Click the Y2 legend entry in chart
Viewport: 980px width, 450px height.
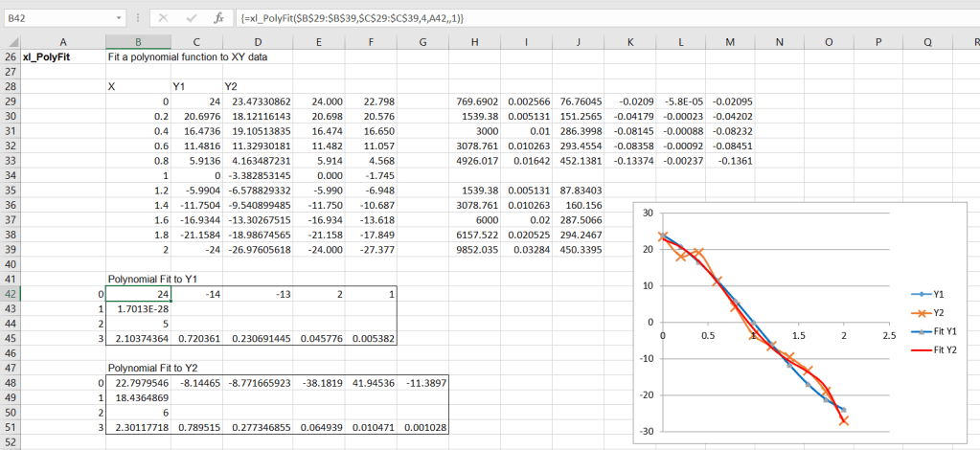click(x=927, y=312)
